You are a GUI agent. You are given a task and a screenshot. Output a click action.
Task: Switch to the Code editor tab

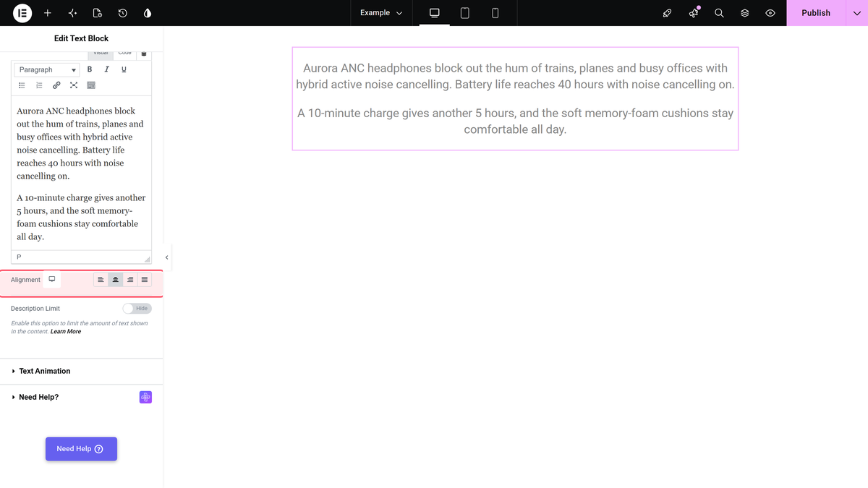[124, 53]
